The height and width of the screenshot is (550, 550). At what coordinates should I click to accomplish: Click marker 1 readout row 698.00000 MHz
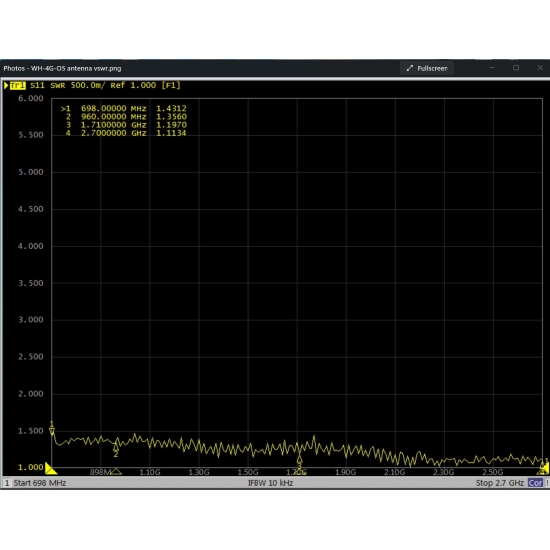click(x=123, y=108)
